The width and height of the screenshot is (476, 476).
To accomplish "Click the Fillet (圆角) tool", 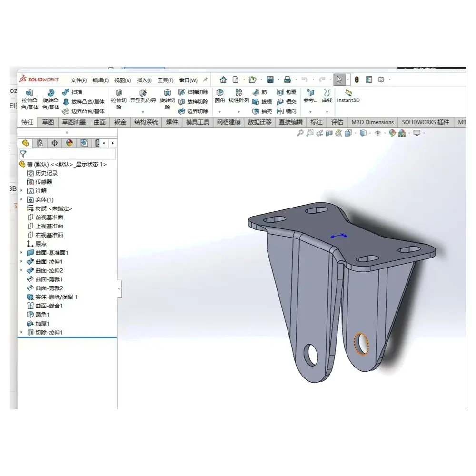I will [220, 96].
